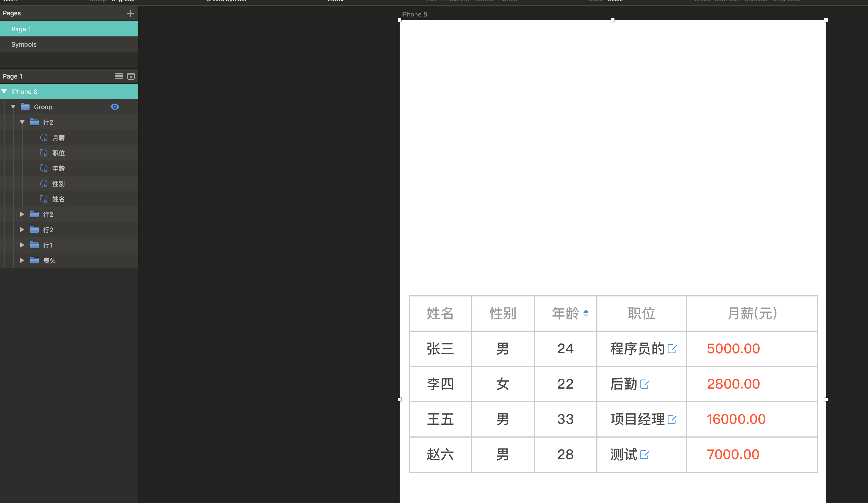Click the edit icon next to 测试

(644, 455)
